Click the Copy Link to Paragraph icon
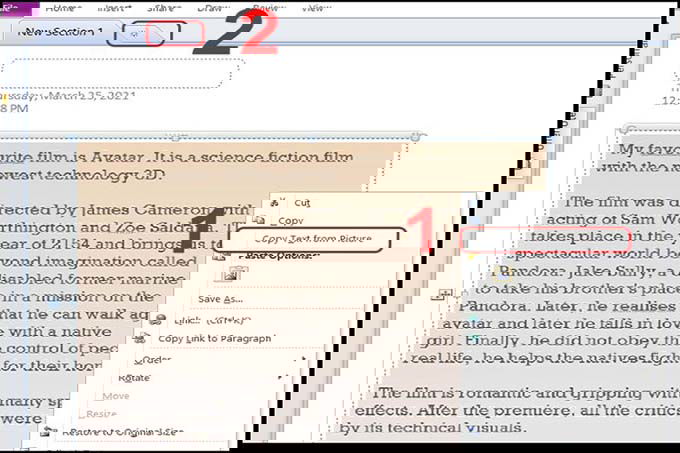 point(141,337)
